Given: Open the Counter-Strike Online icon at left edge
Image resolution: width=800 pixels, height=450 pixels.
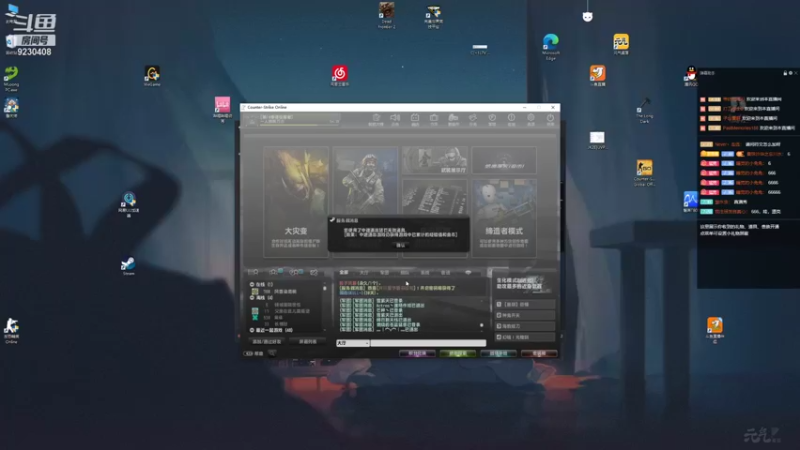Looking at the screenshot, I should tap(11, 326).
